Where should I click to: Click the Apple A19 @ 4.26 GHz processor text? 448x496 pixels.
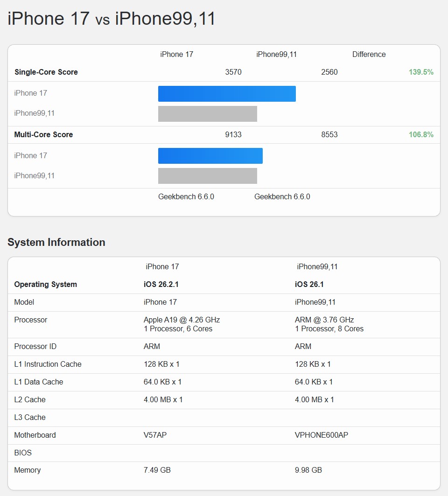coord(182,320)
